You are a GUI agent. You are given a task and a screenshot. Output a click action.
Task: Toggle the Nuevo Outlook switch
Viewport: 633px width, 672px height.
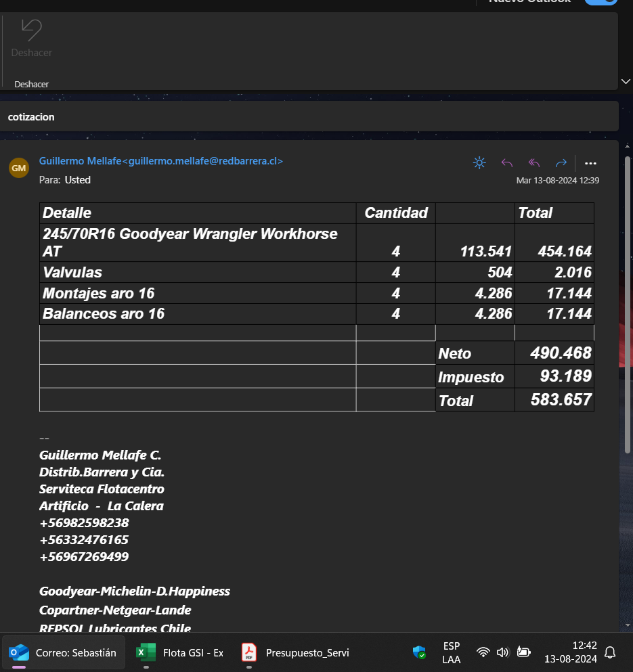tap(601, 2)
